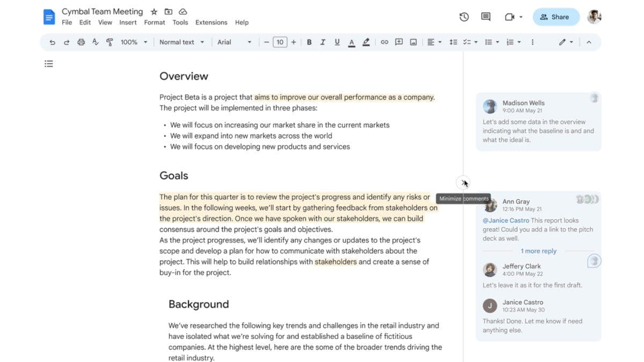Click the insert image icon
Image resolution: width=644 pixels, height=362 pixels.
coord(413,42)
